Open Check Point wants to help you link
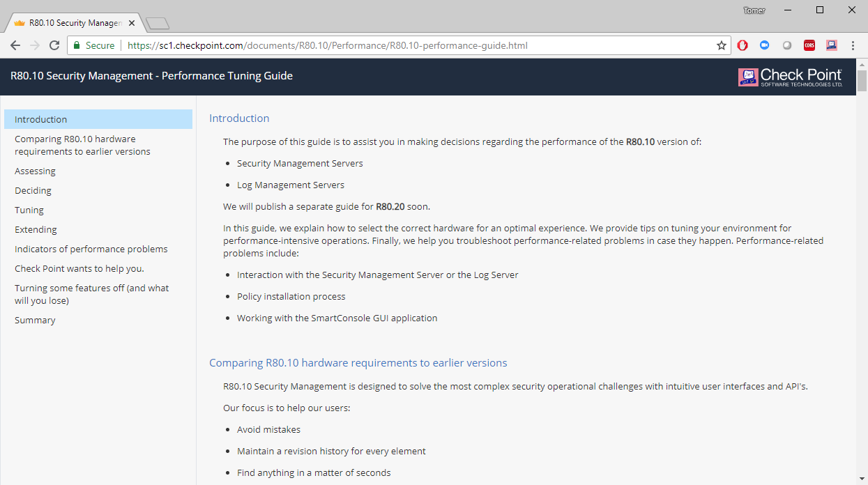The width and height of the screenshot is (868, 485). 79,268
